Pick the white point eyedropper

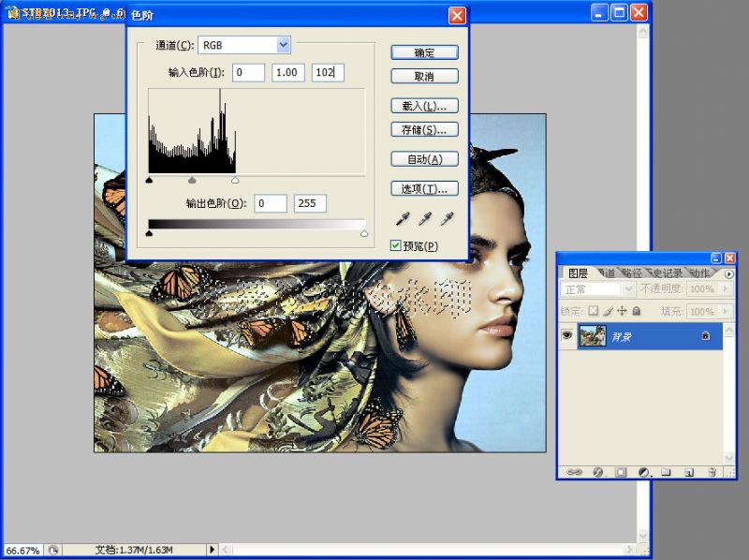coord(448,219)
